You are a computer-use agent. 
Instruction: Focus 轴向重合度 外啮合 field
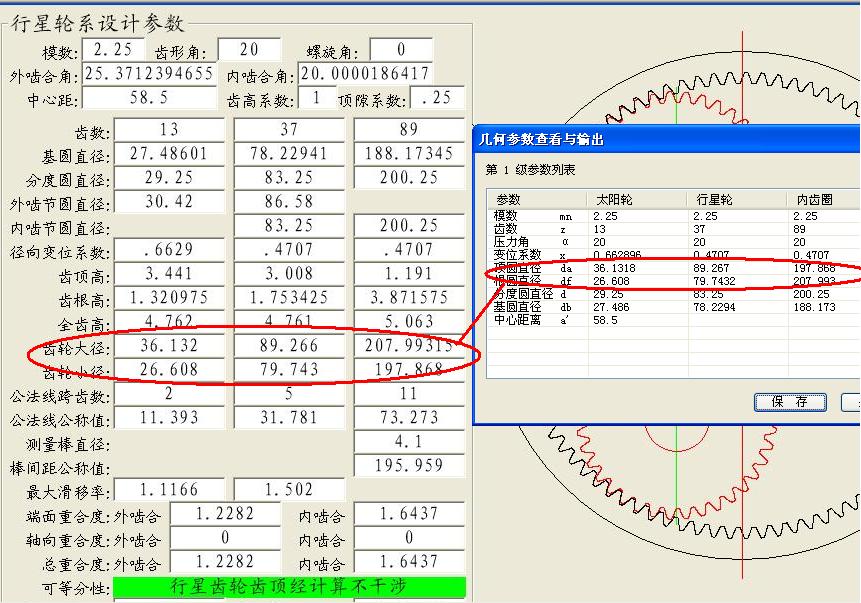click(x=225, y=538)
